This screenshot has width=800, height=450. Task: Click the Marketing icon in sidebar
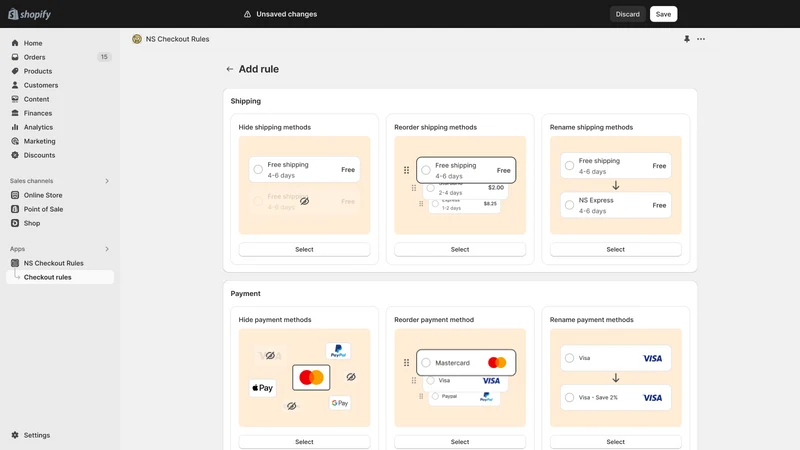(x=15, y=141)
